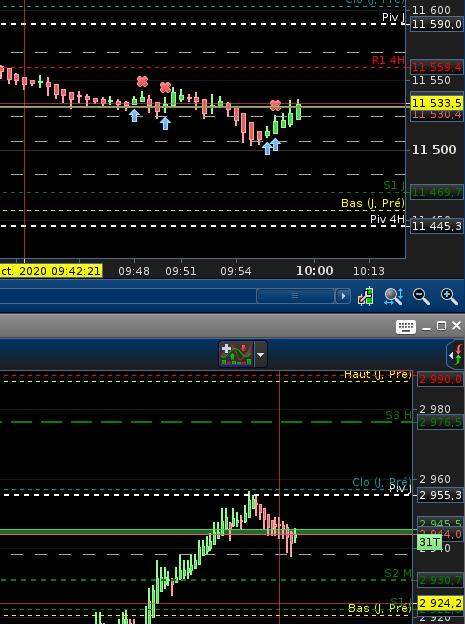Viewport: 465px width, 624px height.
Task: Click the 09:54 time axis label
Action: [x=236, y=271]
